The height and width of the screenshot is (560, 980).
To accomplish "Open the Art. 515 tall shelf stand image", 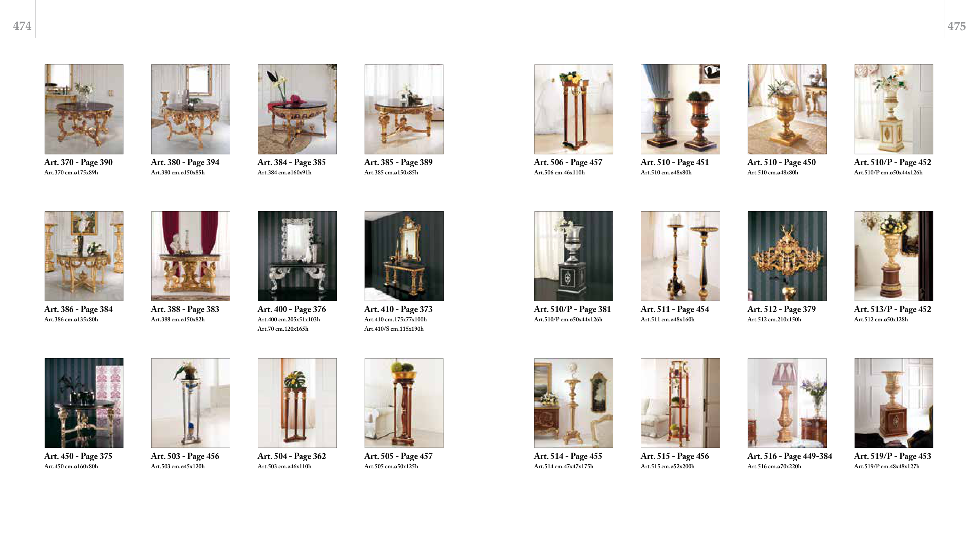I will pos(680,403).
